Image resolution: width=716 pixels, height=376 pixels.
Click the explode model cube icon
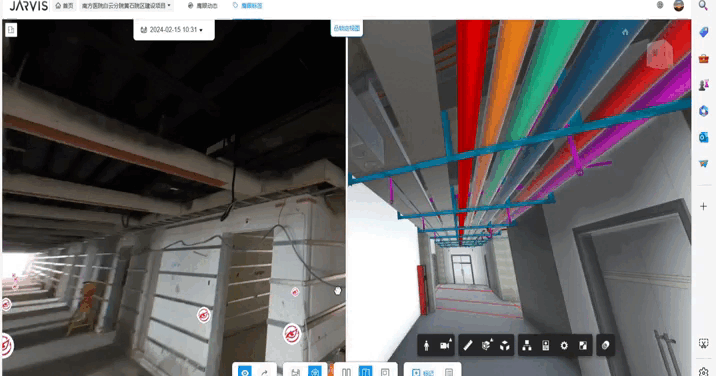505,345
